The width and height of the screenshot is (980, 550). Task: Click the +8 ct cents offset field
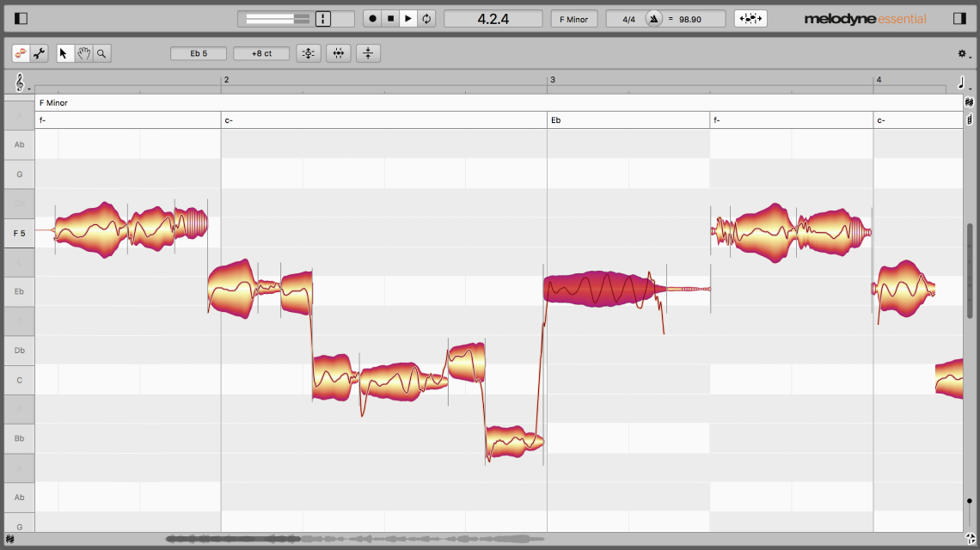261,54
